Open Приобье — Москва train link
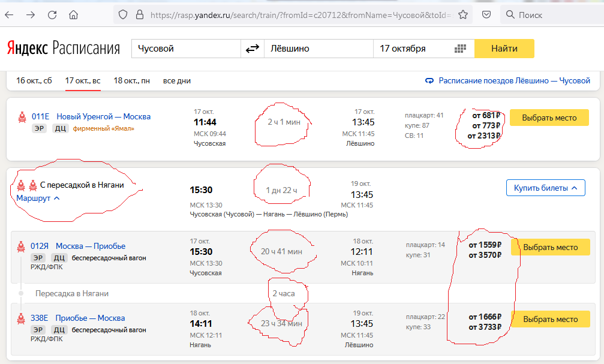The height and width of the screenshot is (364, 604). [90, 318]
